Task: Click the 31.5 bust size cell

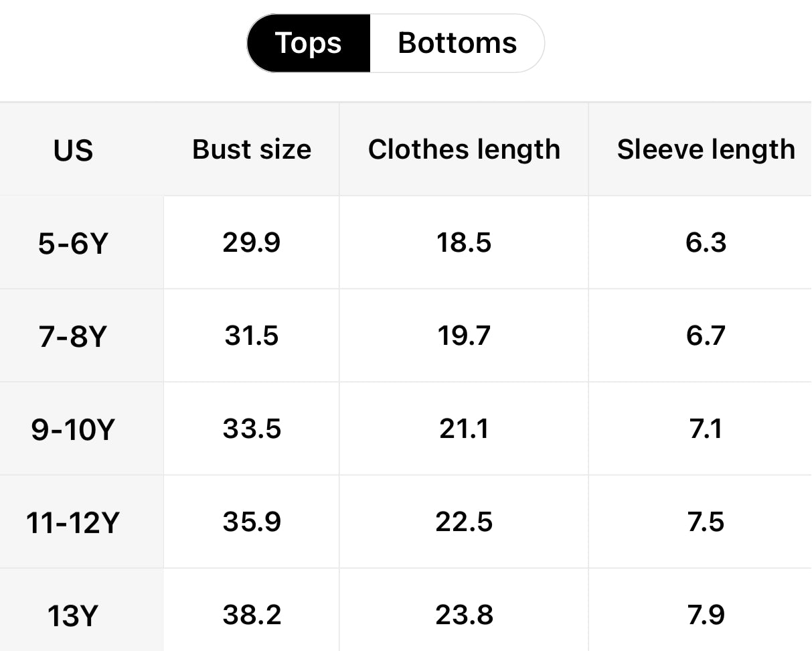Action: pos(252,336)
